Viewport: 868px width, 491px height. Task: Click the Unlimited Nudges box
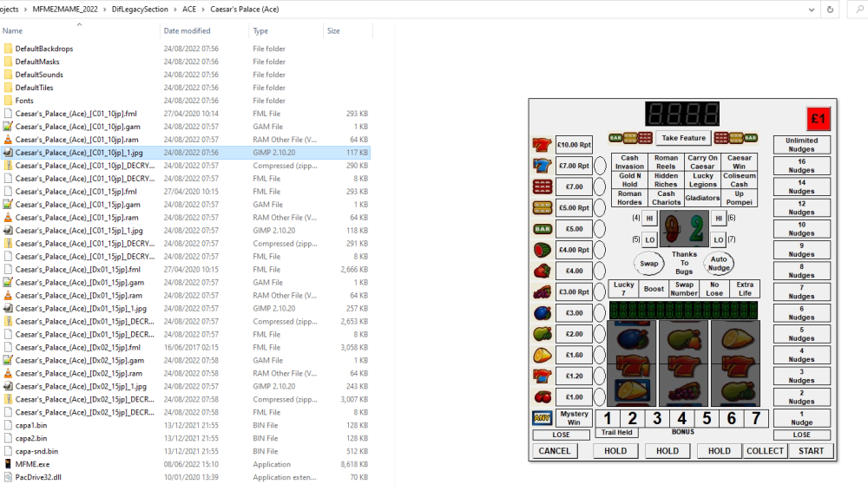pos(801,145)
